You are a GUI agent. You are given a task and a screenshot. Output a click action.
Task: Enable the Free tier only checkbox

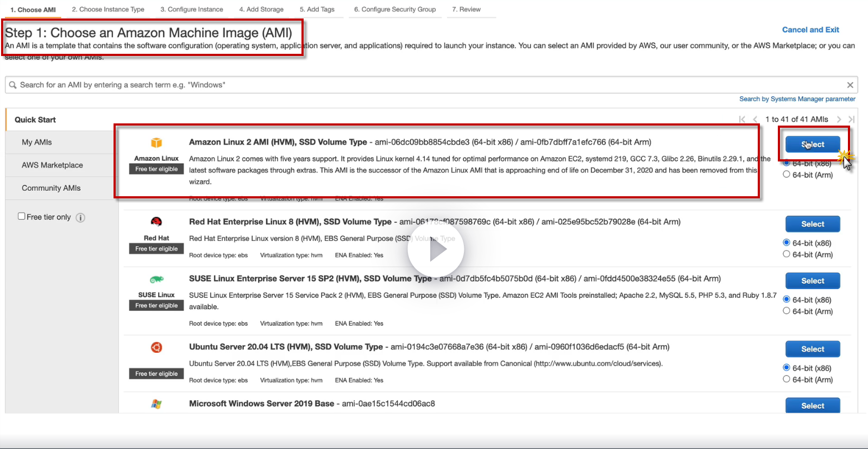tap(22, 216)
